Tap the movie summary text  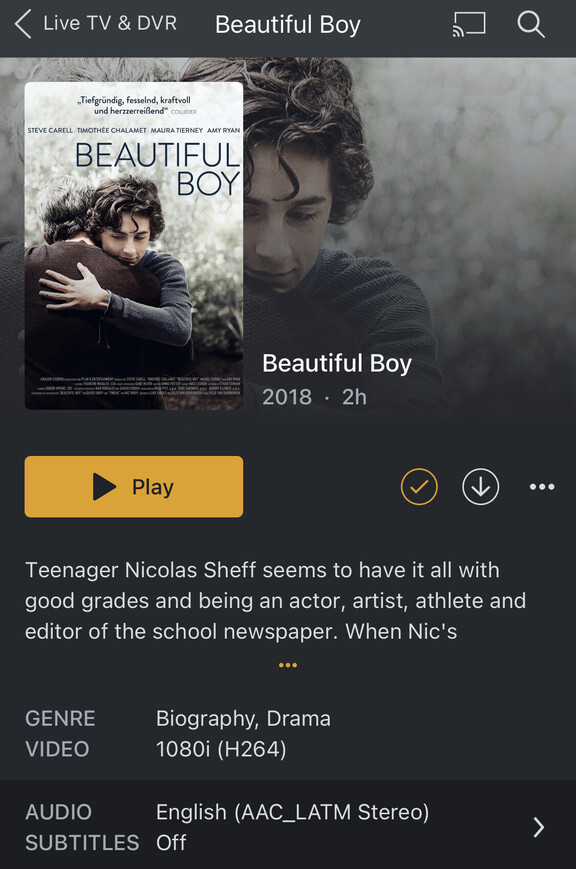point(276,601)
